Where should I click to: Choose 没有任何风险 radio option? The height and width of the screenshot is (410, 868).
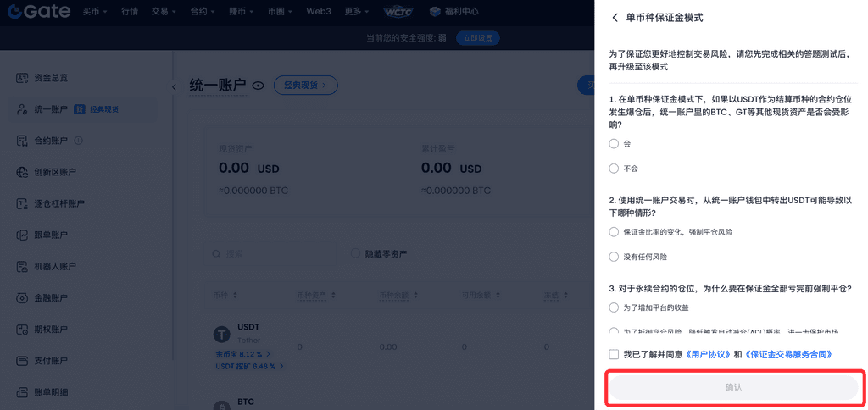click(614, 257)
